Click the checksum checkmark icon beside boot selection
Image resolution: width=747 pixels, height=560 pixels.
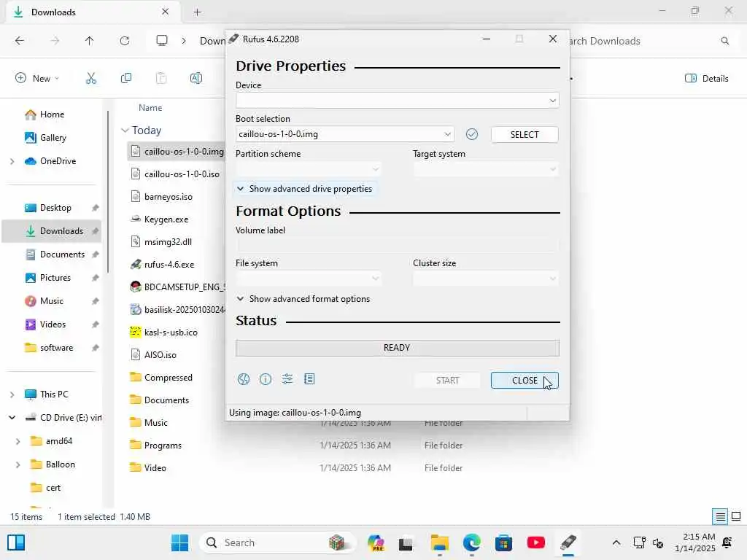pos(472,134)
